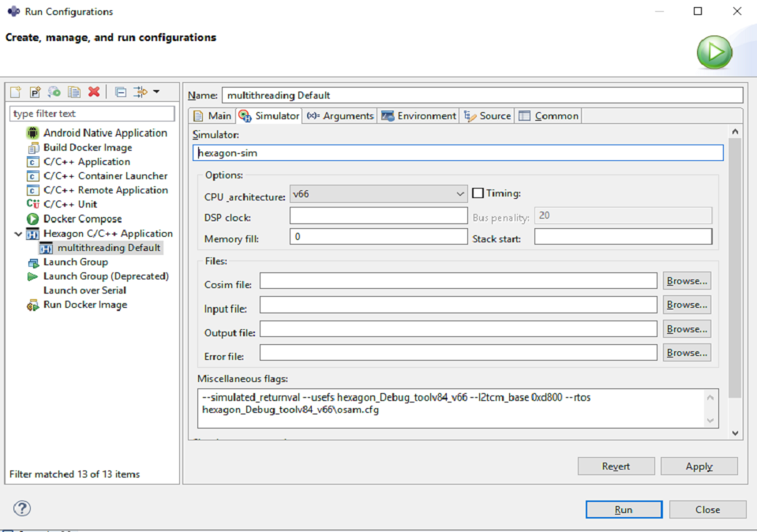This screenshot has width=757, height=532.
Task: Click the Memory fill field
Action: coord(379,237)
